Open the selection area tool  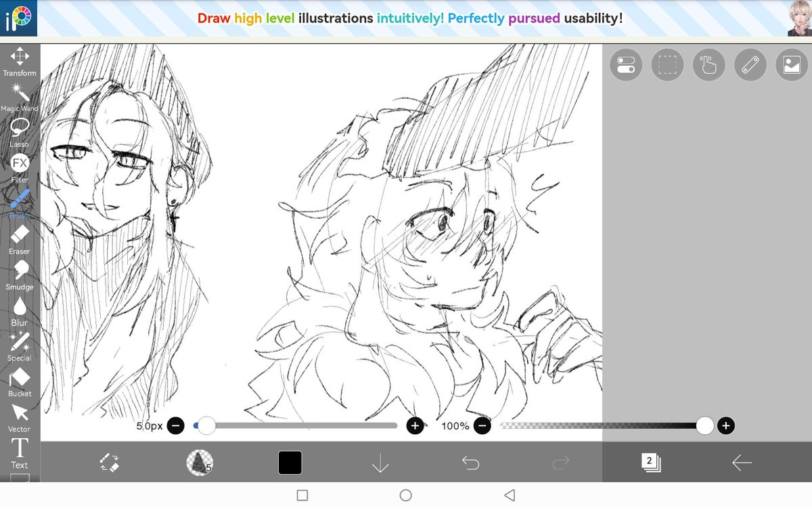point(668,65)
